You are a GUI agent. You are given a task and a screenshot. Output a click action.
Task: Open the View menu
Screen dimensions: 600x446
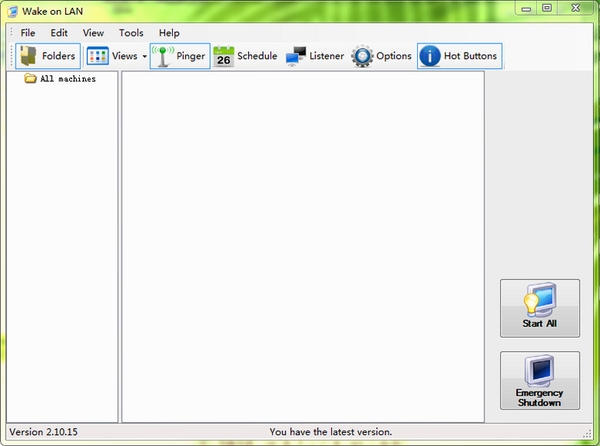click(x=93, y=33)
